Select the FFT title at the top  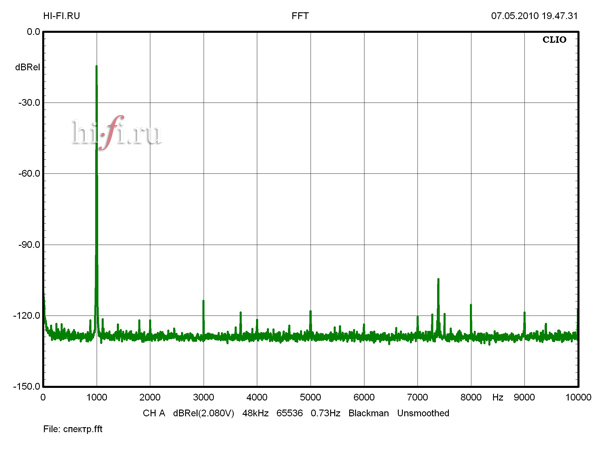300,16
